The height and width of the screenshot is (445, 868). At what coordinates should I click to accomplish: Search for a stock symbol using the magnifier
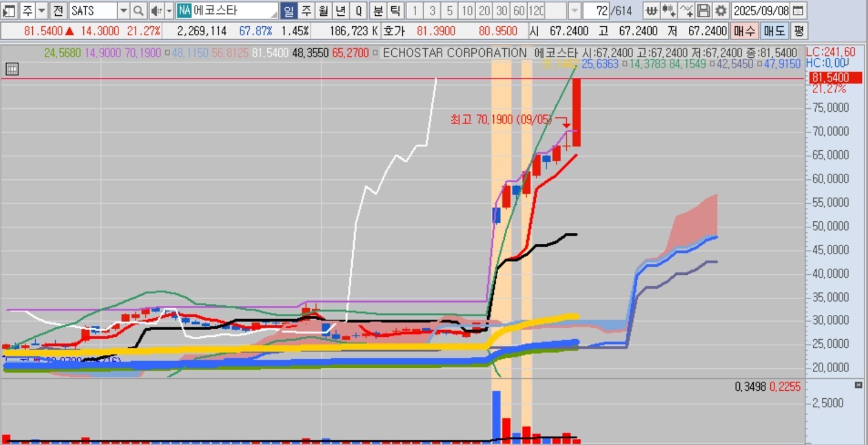point(138,10)
